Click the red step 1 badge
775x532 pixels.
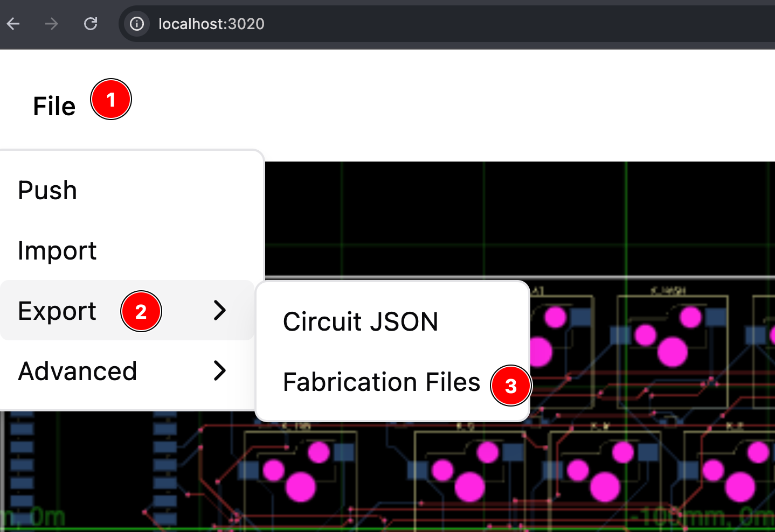pos(111,100)
